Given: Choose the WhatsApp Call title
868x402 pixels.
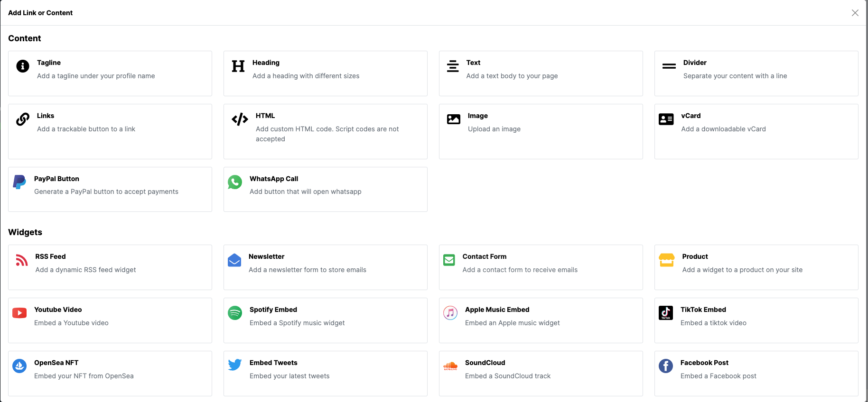Looking at the screenshot, I should click(274, 179).
